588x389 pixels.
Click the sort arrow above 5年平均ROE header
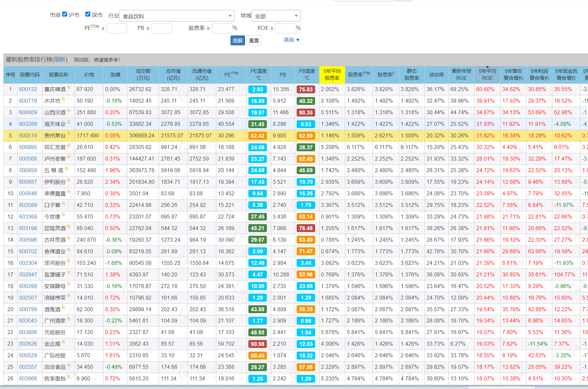tap(487, 67)
